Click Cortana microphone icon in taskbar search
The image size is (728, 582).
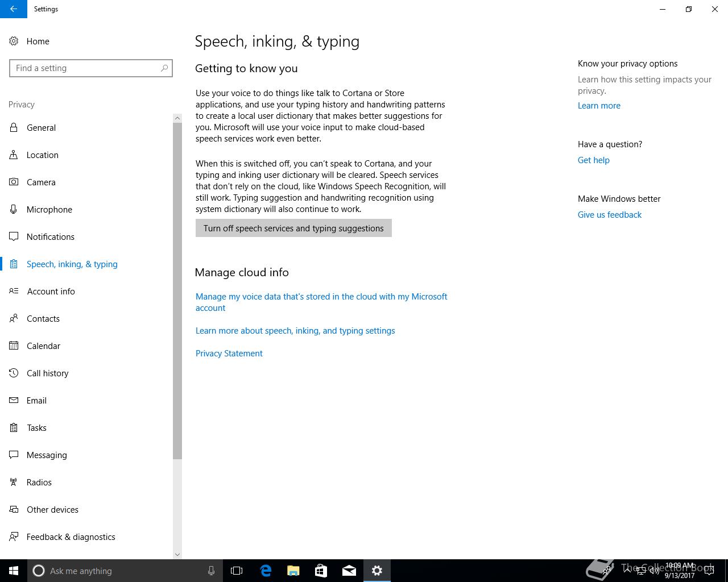pyautogui.click(x=211, y=571)
